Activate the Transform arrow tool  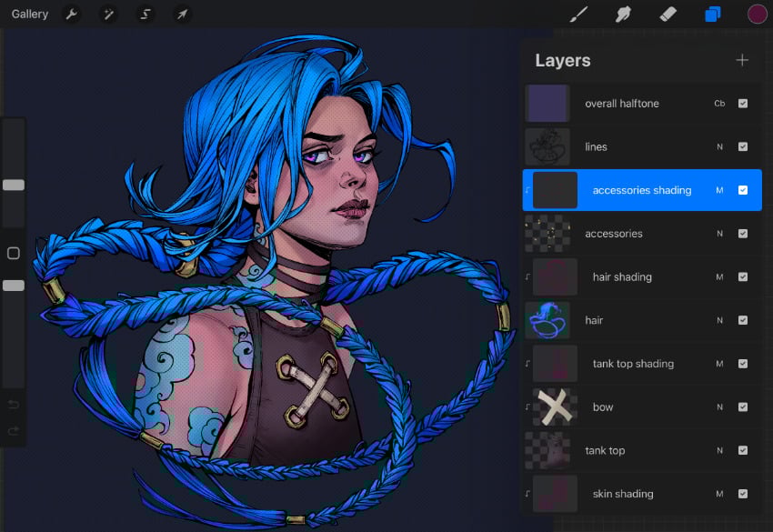coord(182,14)
